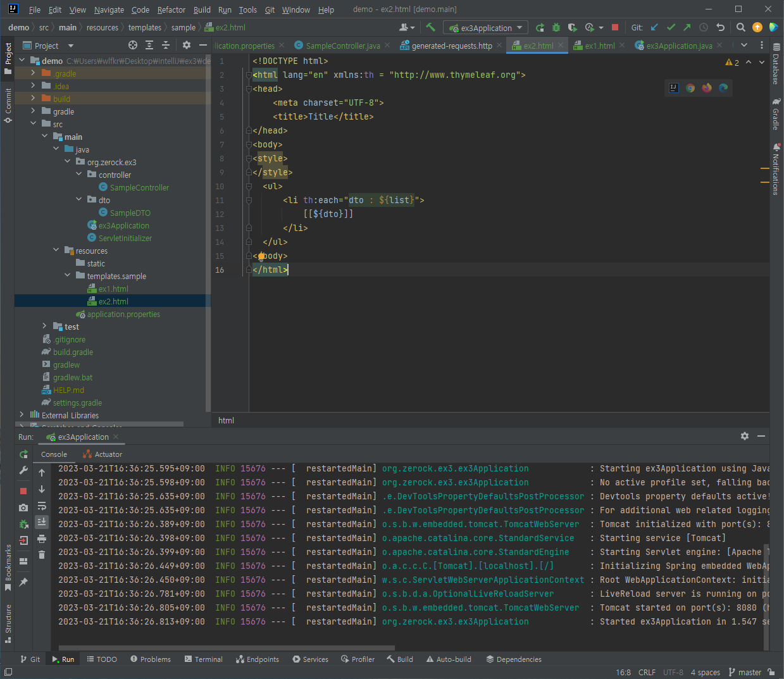This screenshot has width=784, height=679.
Task: Open the Endpoints tool window
Action: point(258,659)
